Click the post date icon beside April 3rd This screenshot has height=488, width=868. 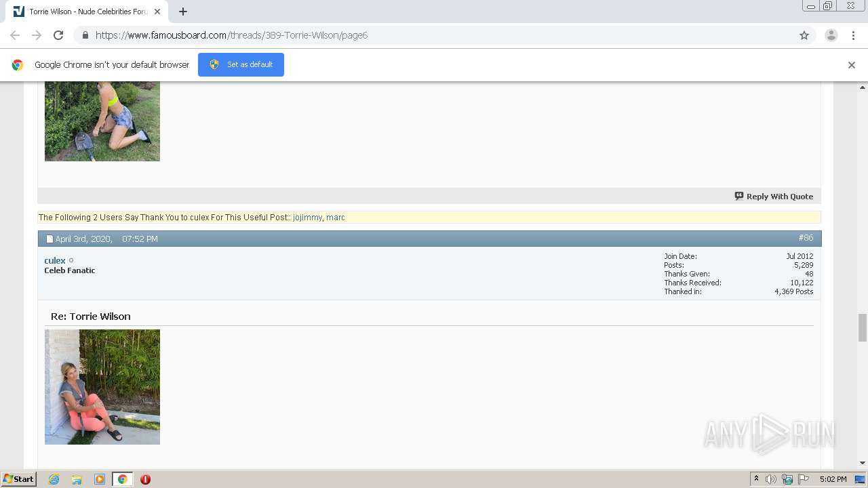(50, 239)
